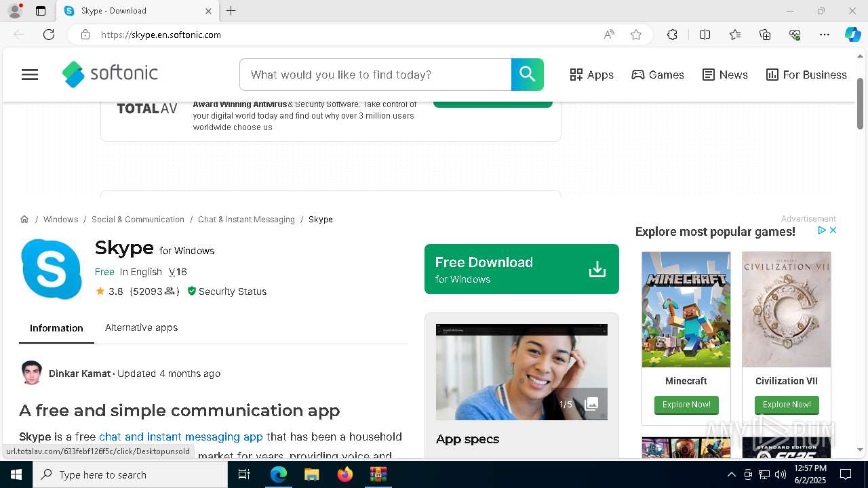Open Task View on the taskbar
Screen dimensions: 868x488
[244, 474]
